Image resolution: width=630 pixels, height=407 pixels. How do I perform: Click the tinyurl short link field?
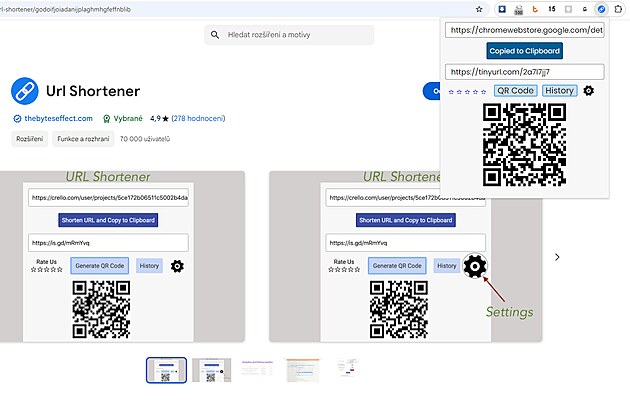(x=525, y=72)
